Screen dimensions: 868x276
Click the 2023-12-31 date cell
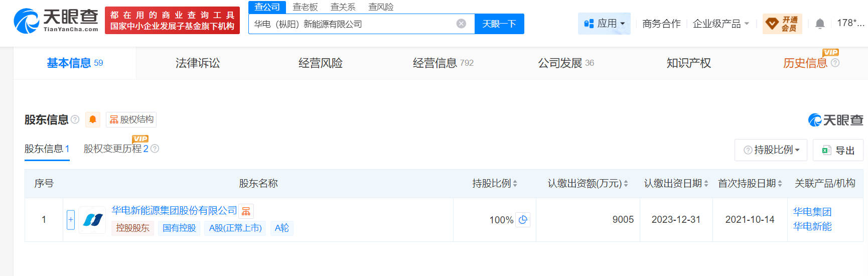pos(676,219)
